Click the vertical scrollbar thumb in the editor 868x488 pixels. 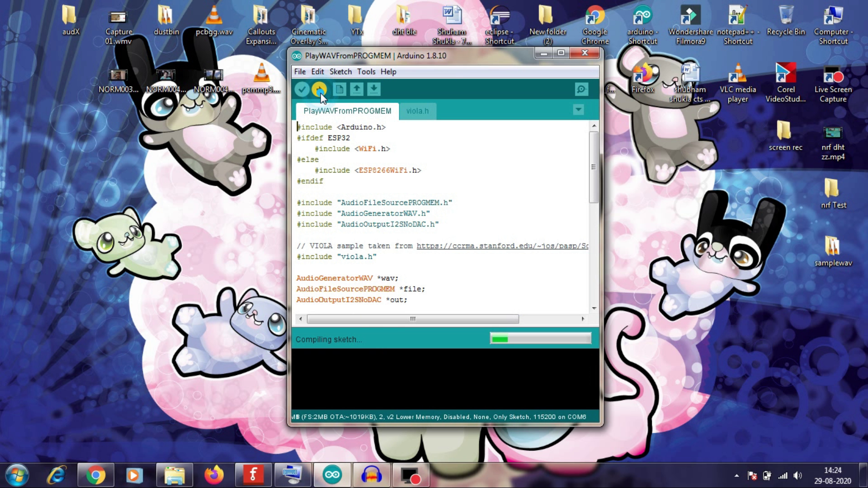point(594,167)
